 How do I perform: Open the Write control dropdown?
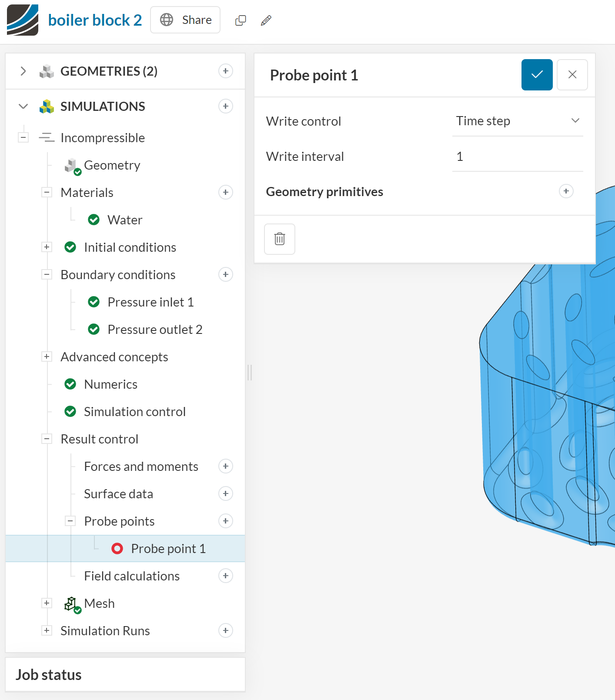click(517, 121)
